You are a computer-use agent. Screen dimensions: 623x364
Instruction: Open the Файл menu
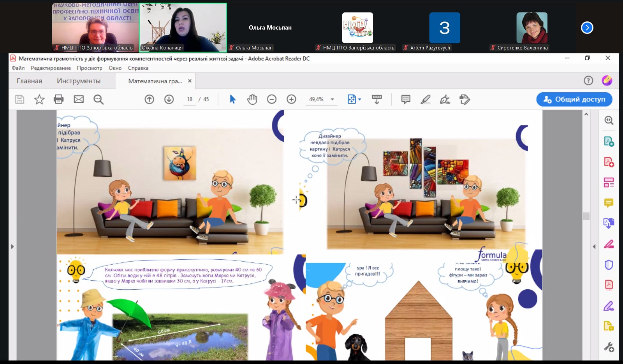point(18,68)
